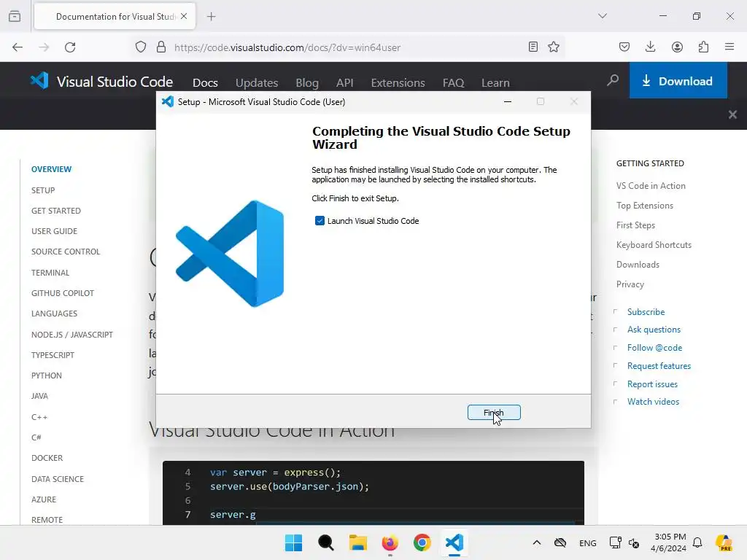Select Overview in the docs sidebar
The width and height of the screenshot is (747, 560).
[x=52, y=169]
